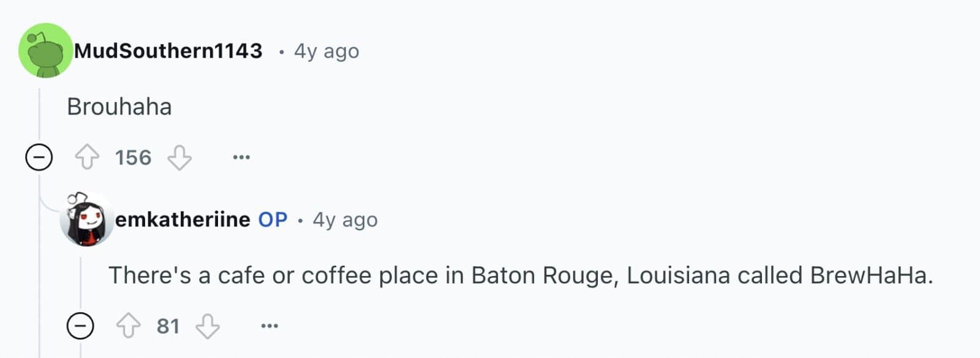Downvote emkatheriine's reply

[x=208, y=326]
